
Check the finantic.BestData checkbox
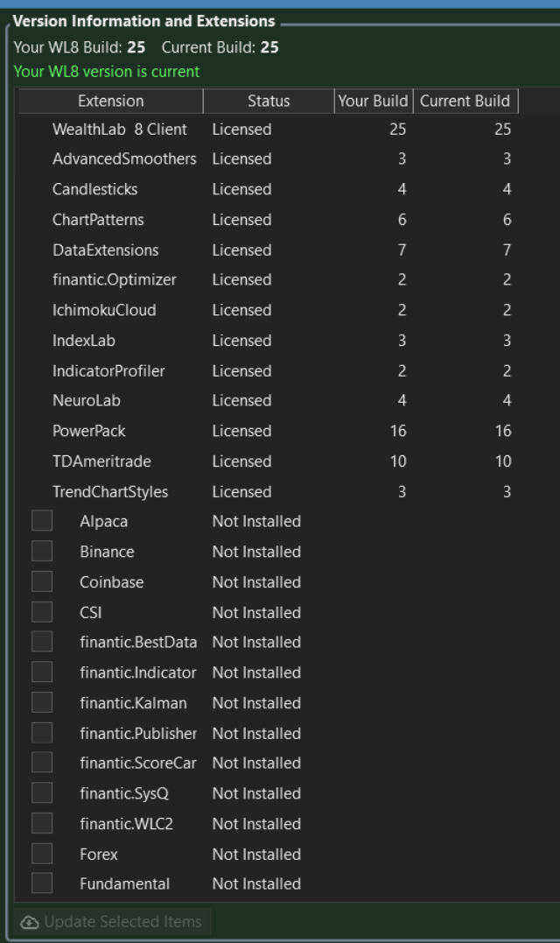click(42, 642)
